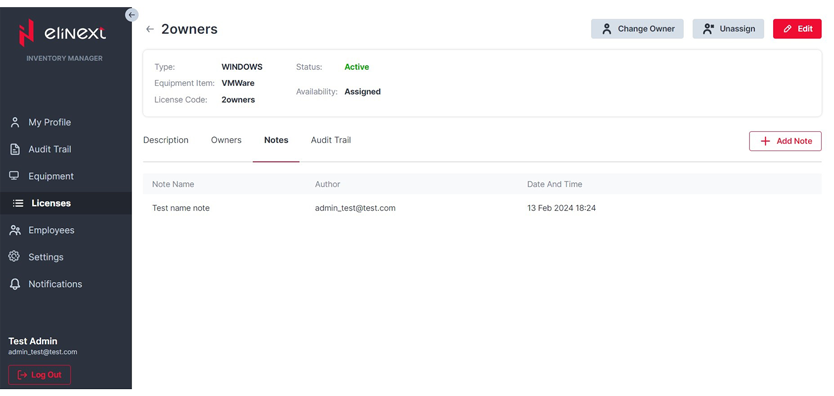834x396 pixels.
Task: Click the Unassign button
Action: click(728, 29)
